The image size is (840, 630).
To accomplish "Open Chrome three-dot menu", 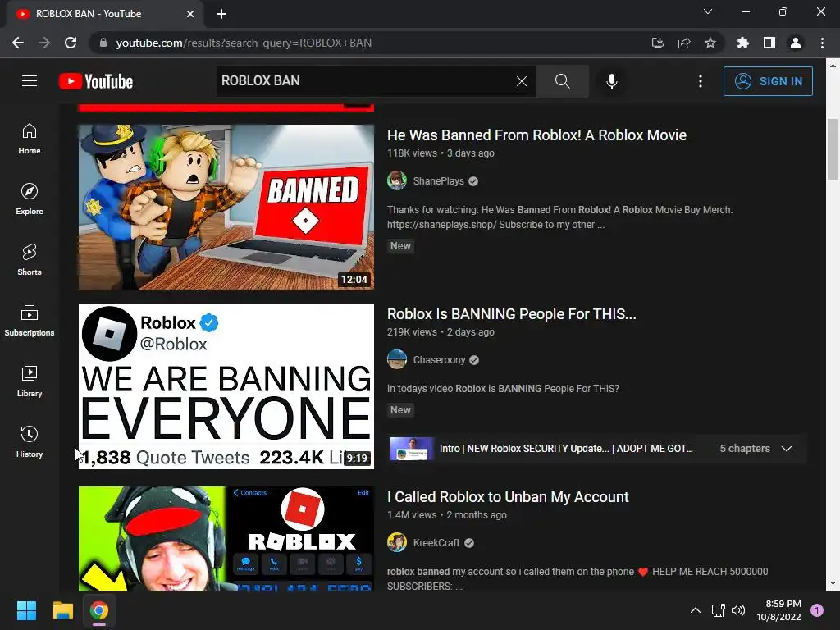I will [x=822, y=43].
